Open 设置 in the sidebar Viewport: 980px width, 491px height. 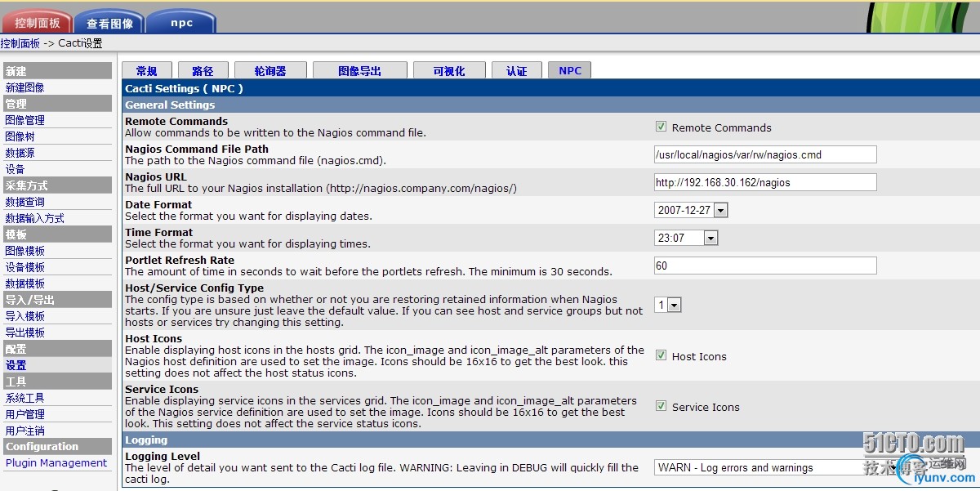[x=16, y=365]
